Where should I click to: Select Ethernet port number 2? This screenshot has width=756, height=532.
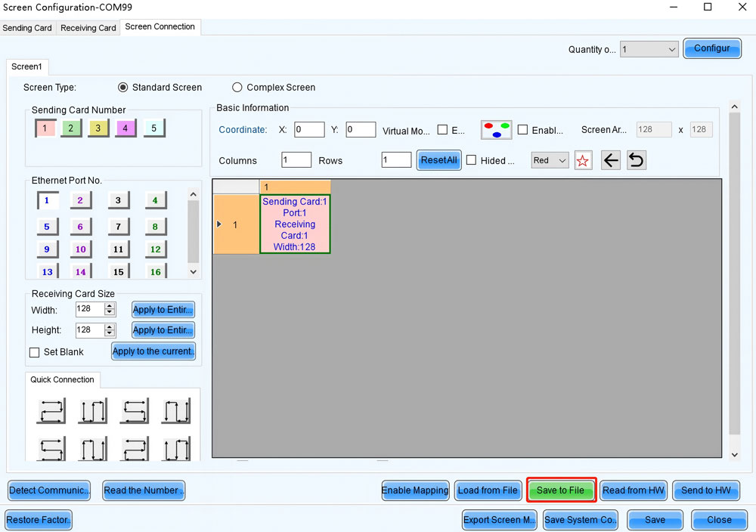[x=81, y=200]
